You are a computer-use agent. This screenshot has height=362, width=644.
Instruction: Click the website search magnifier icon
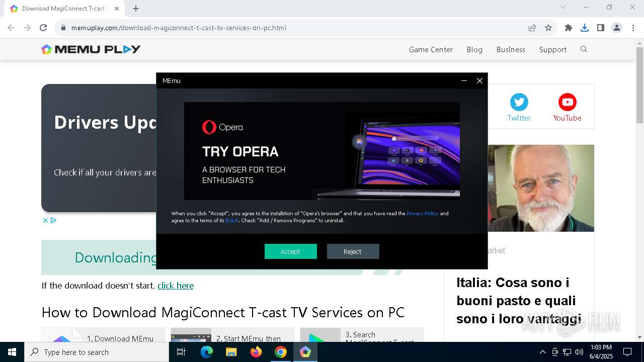click(584, 49)
